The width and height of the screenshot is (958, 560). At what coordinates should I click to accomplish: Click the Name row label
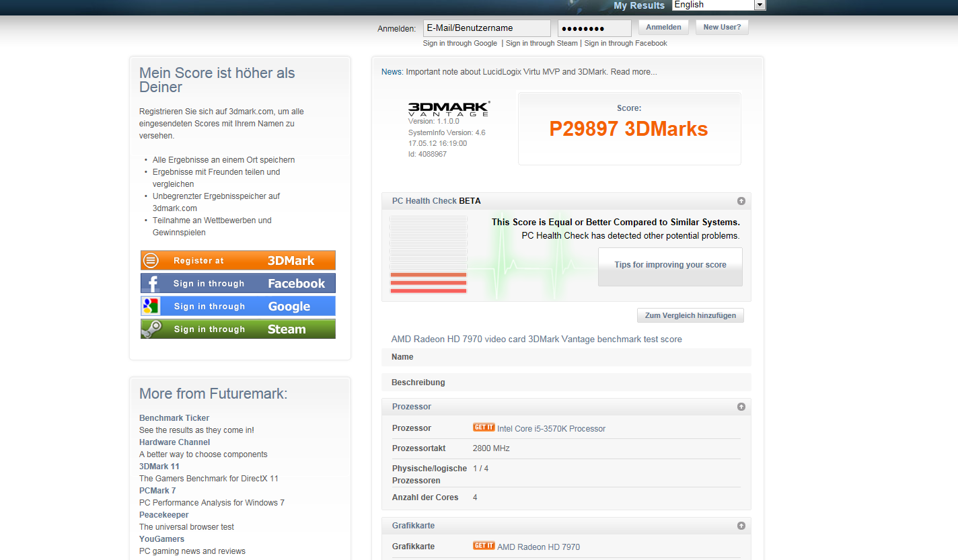coord(402,357)
